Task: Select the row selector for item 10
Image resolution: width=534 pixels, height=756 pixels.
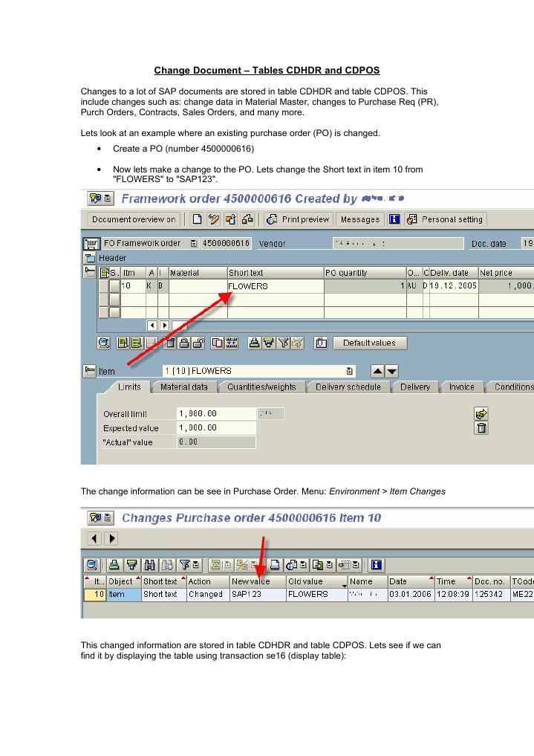Action: click(114, 286)
